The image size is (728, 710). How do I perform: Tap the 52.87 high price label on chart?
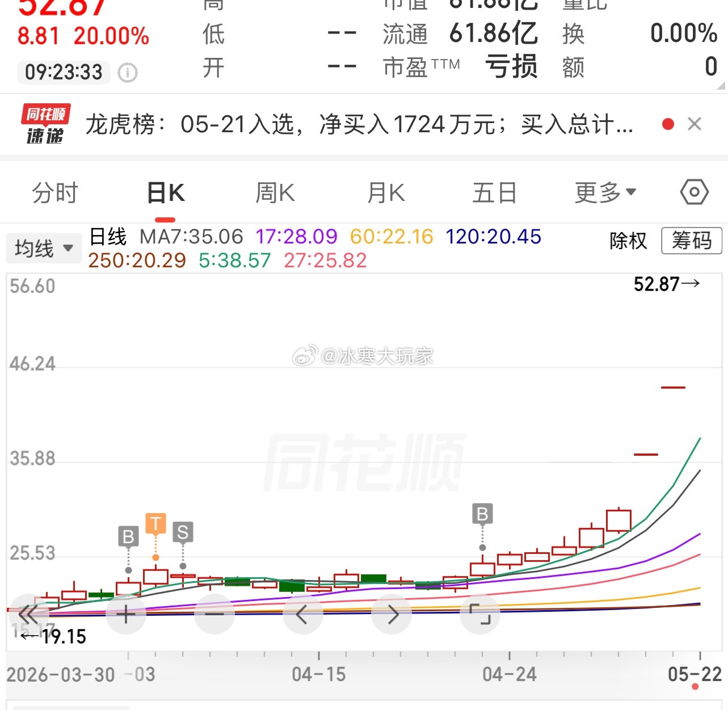click(x=667, y=284)
